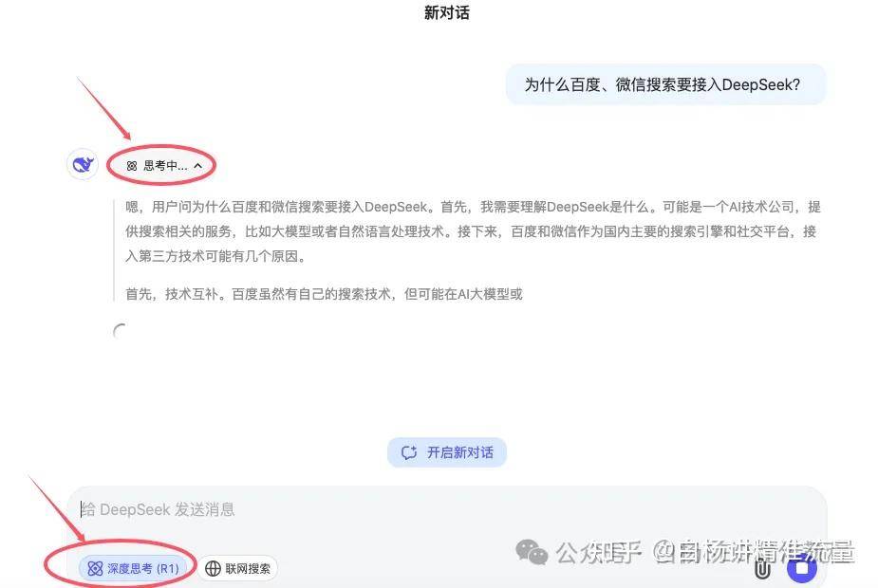Select the user question bubble about DeepSeek
This screenshot has height=588, width=878.
point(665,84)
